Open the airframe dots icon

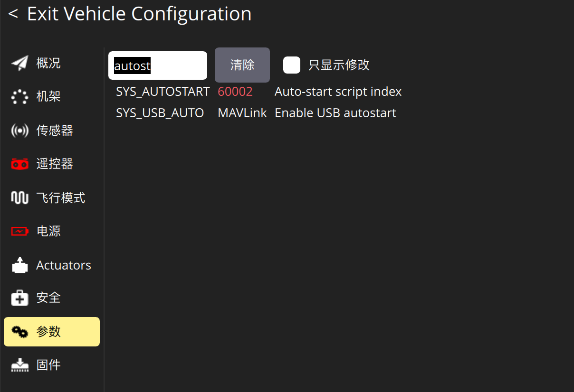click(x=20, y=97)
